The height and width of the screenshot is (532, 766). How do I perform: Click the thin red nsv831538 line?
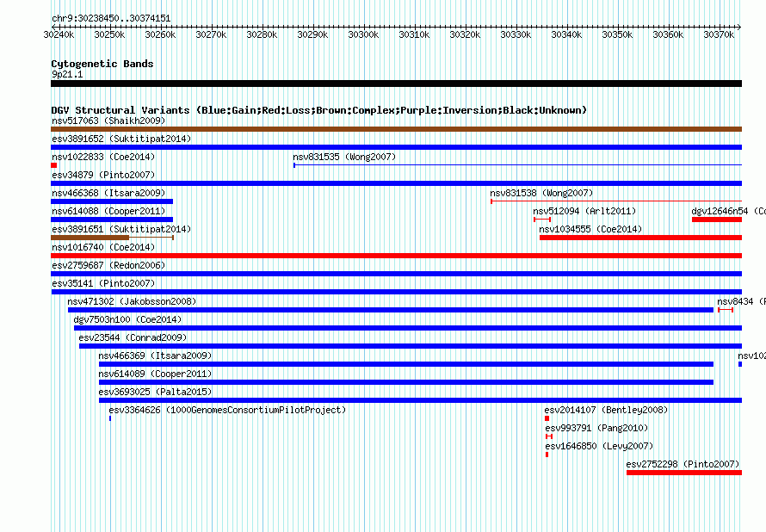coord(616,201)
